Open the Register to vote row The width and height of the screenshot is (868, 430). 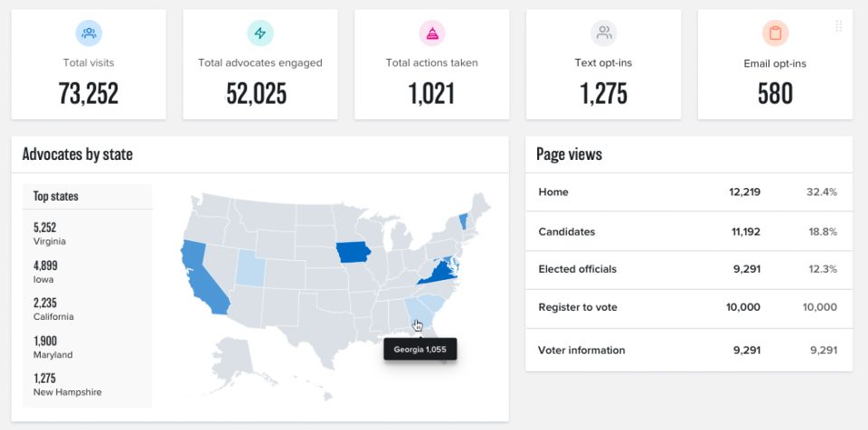688,308
